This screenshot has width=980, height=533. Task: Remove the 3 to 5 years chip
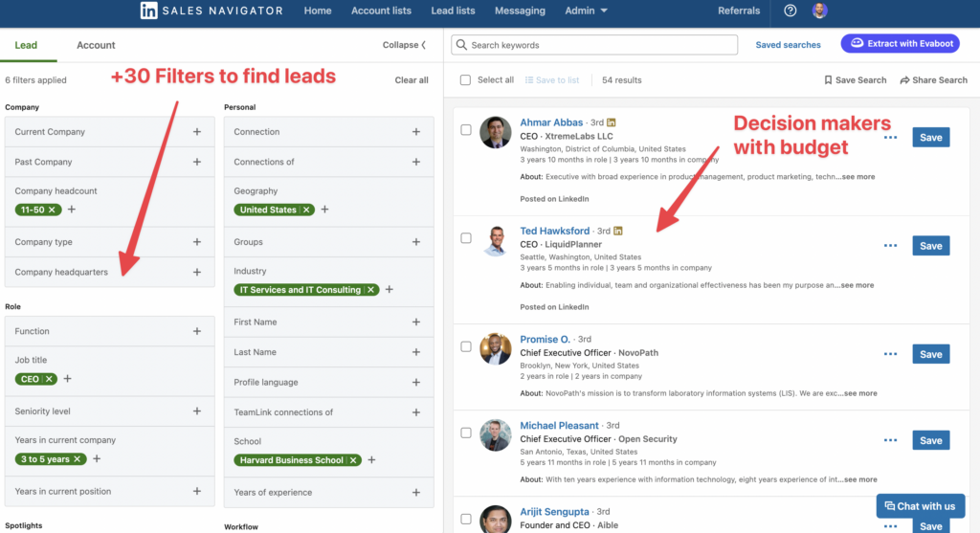[x=77, y=459]
